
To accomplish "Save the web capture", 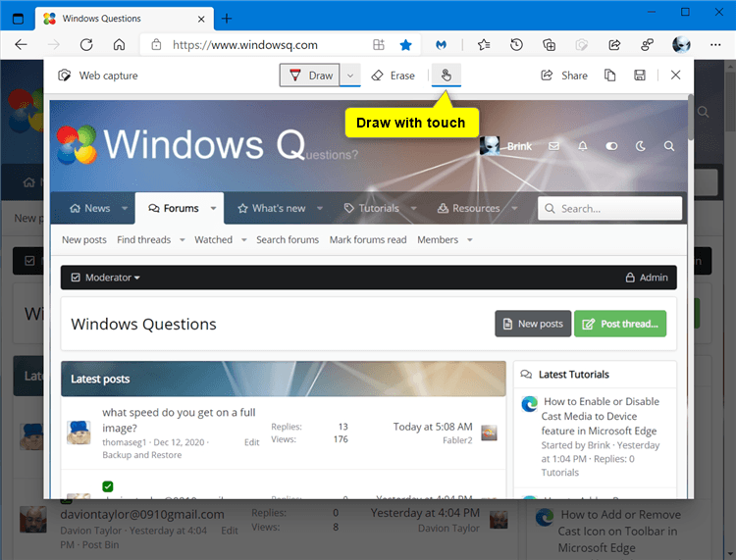I will [639, 76].
